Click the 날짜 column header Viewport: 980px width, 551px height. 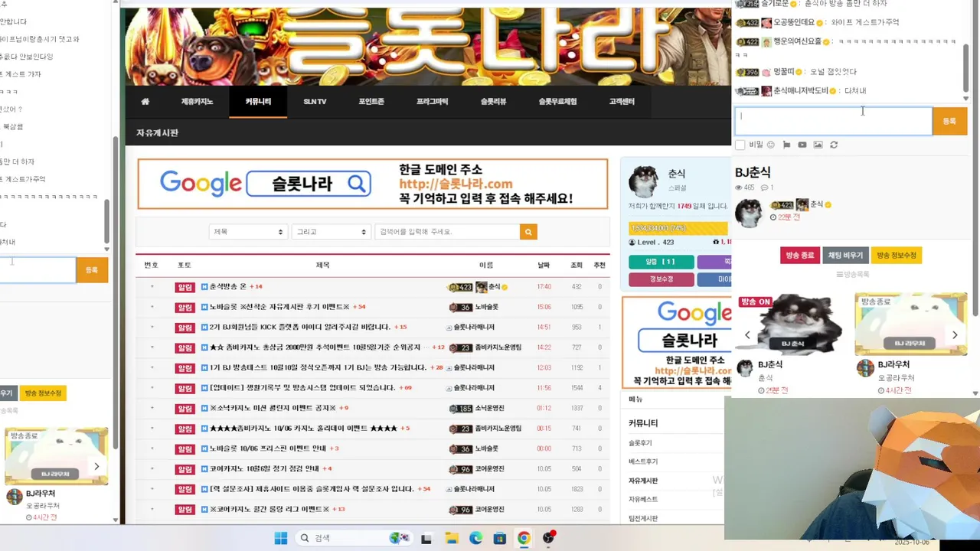544,265
